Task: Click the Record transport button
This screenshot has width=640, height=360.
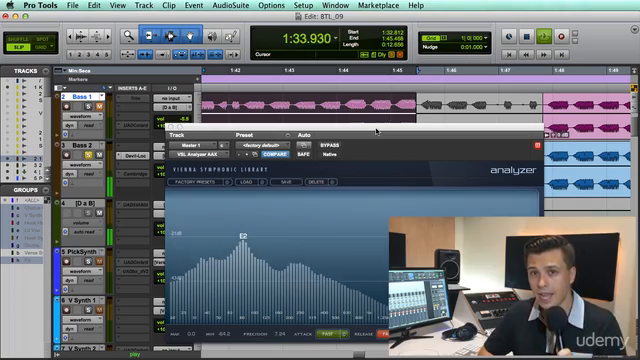Action: 562,37
